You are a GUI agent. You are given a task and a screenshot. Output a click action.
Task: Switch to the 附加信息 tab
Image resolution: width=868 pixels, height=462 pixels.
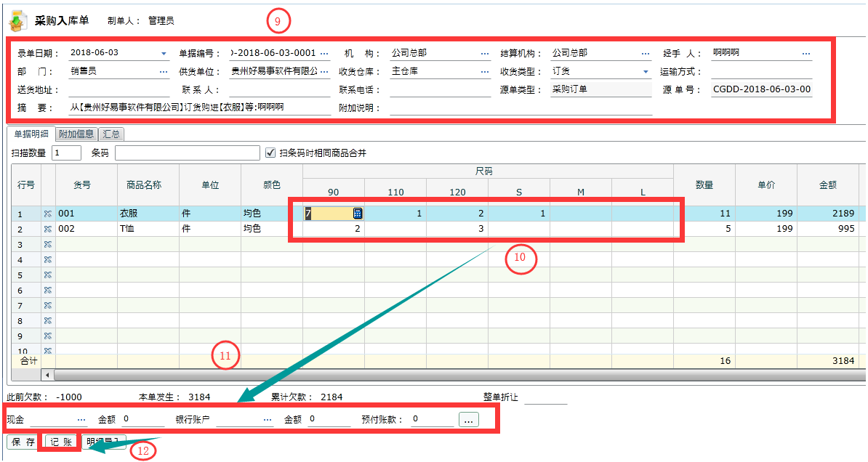click(77, 134)
